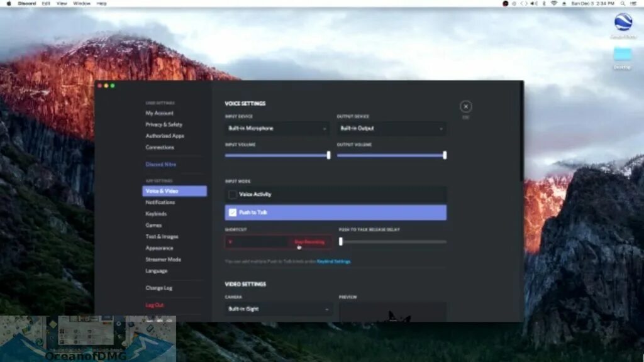The width and height of the screenshot is (644, 362).
Task: Open the Notification Center icon
Action: [x=633, y=3]
